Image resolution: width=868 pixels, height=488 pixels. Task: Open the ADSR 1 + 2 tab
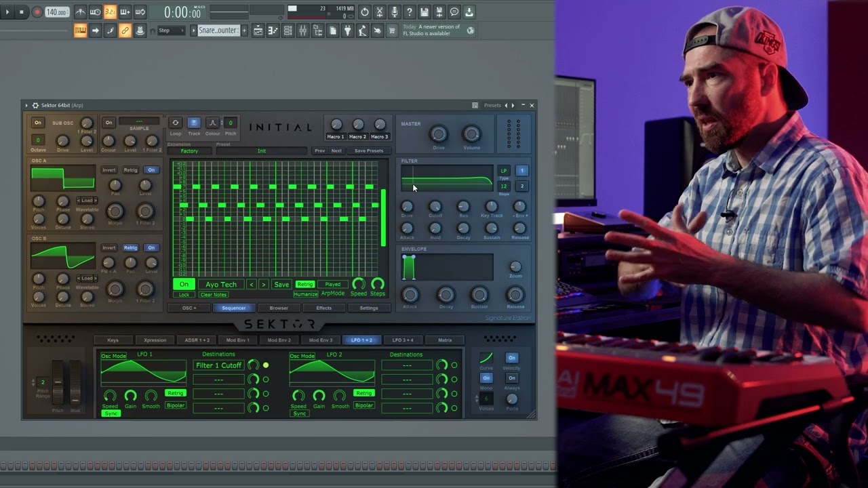coord(197,340)
